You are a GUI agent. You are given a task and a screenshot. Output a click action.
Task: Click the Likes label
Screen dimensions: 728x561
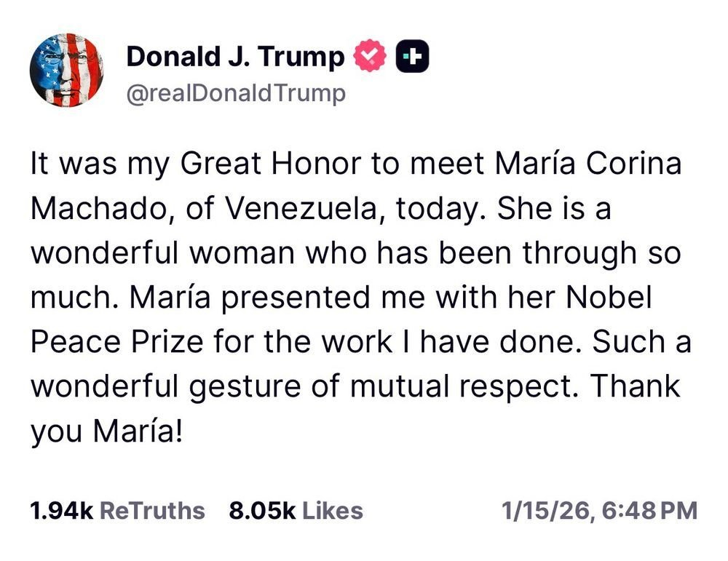pyautogui.click(x=333, y=511)
